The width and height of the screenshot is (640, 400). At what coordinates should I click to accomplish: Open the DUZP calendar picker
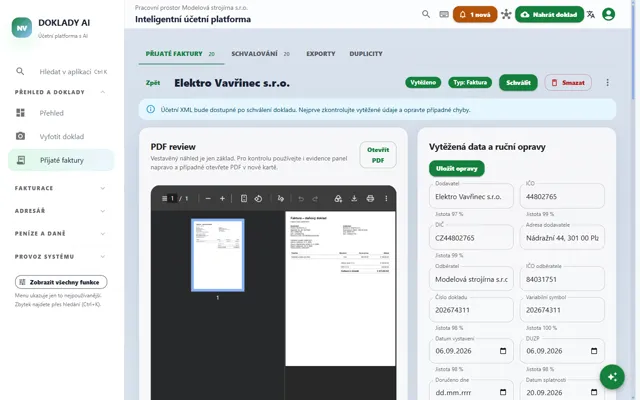point(594,351)
